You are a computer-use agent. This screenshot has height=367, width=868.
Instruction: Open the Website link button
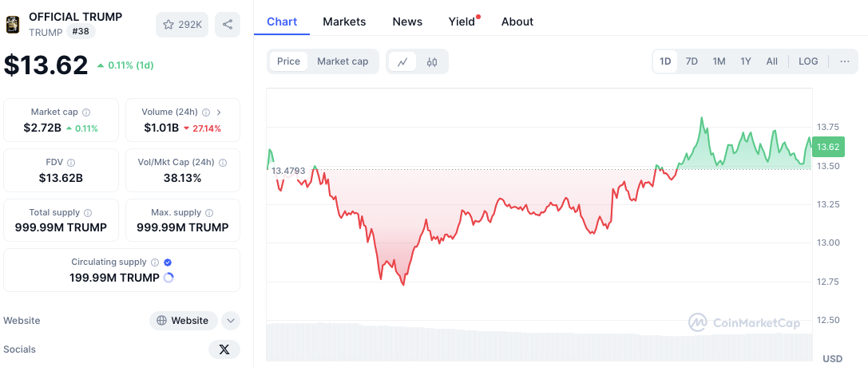183,321
